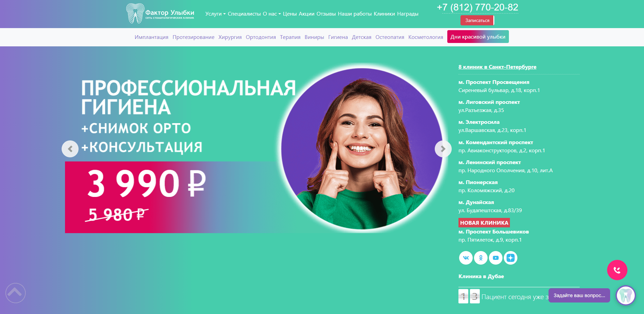The height and width of the screenshot is (314, 644).
Task: Open the Zen star social icon
Action: coord(510,258)
